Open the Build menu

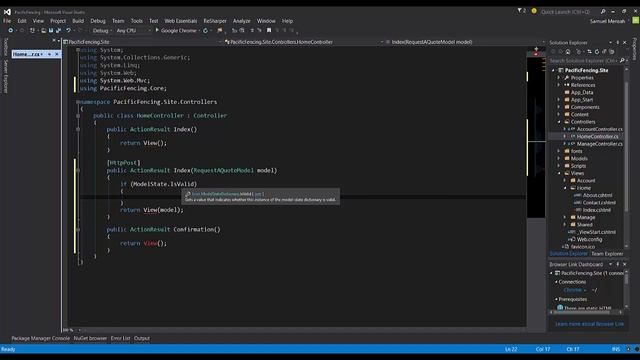(78, 21)
